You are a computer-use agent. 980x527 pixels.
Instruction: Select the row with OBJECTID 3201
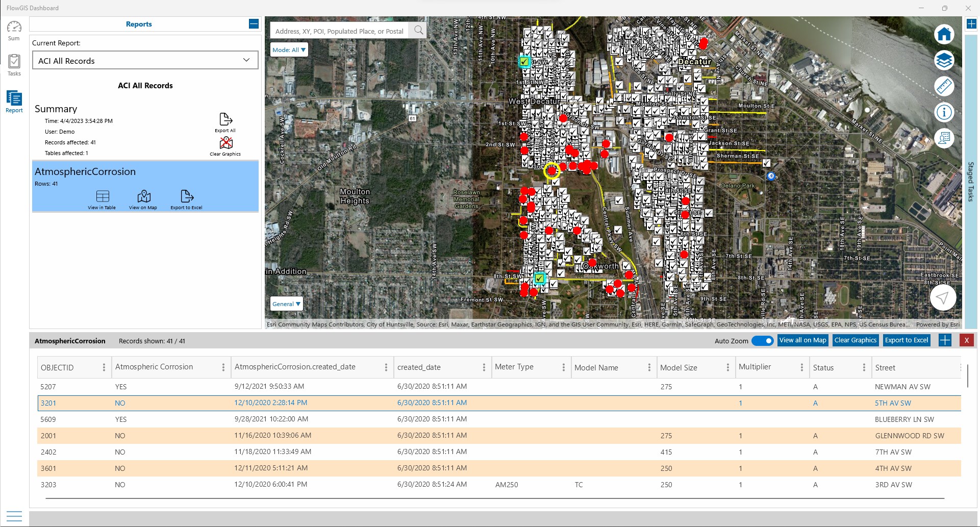(x=499, y=403)
